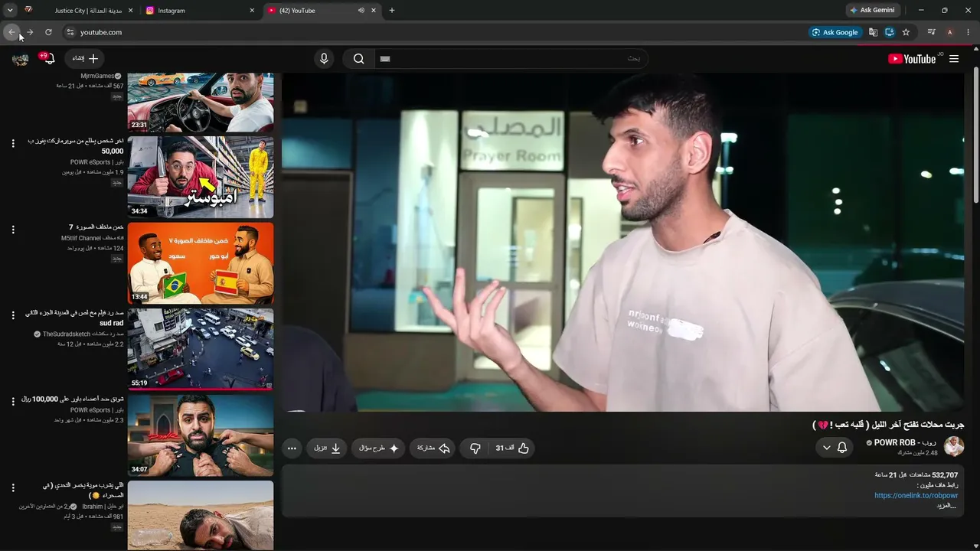980x551 pixels.
Task: Go forward in browser history
Action: (30, 32)
